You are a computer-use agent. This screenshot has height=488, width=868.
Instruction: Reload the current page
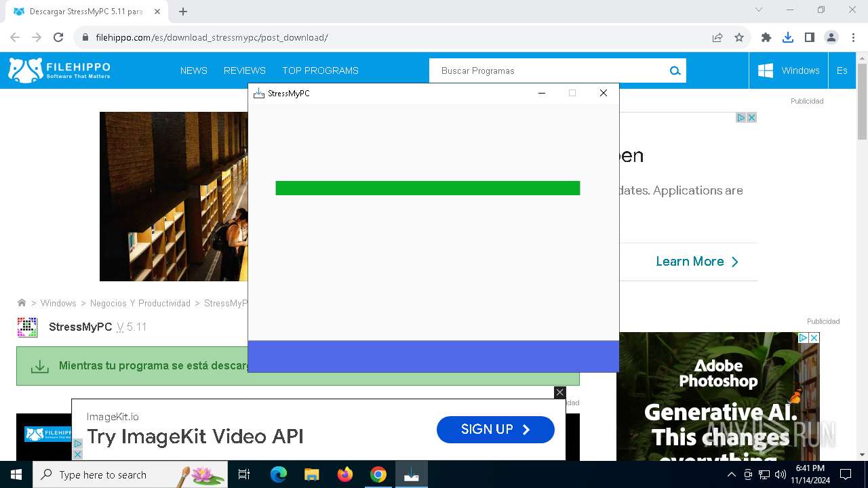pyautogui.click(x=58, y=37)
